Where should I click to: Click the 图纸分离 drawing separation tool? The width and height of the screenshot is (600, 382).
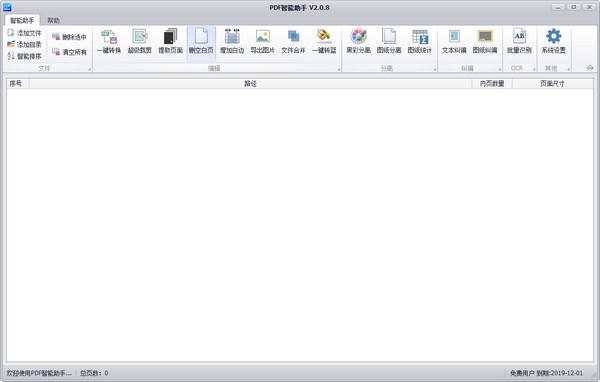point(389,42)
